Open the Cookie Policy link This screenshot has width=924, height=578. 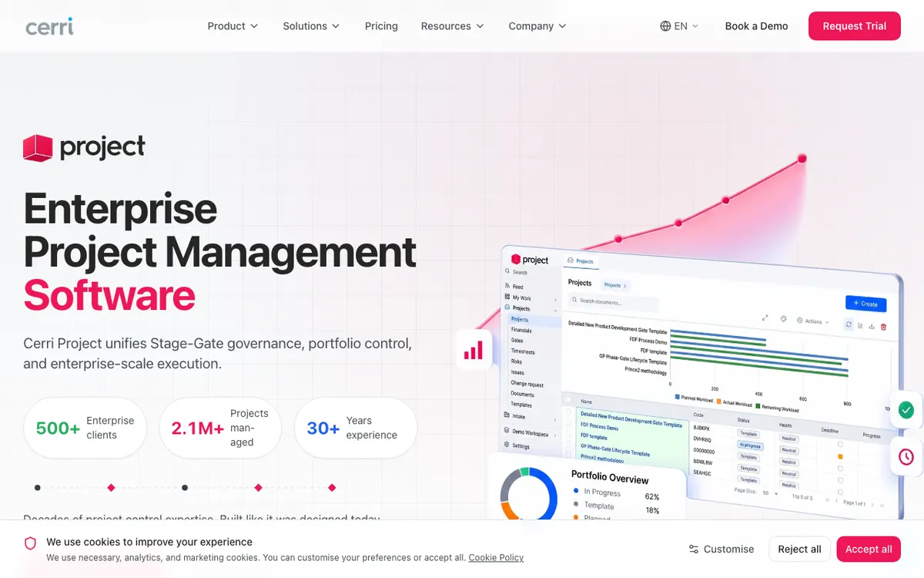point(496,558)
